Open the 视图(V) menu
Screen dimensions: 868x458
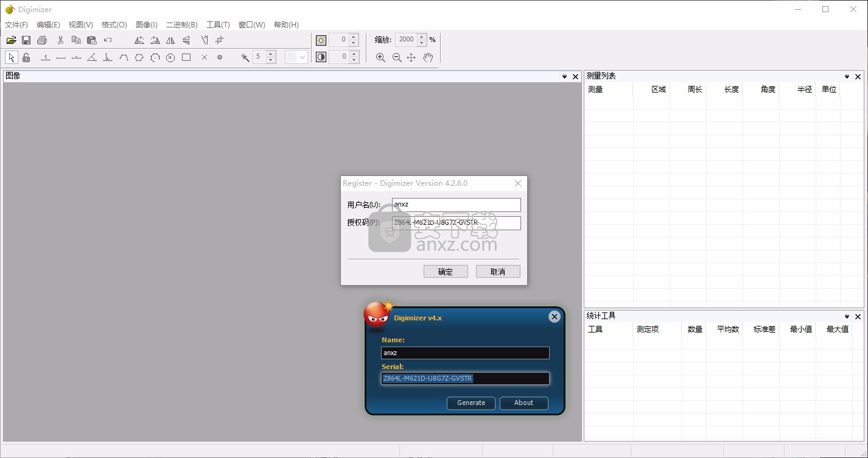point(80,25)
